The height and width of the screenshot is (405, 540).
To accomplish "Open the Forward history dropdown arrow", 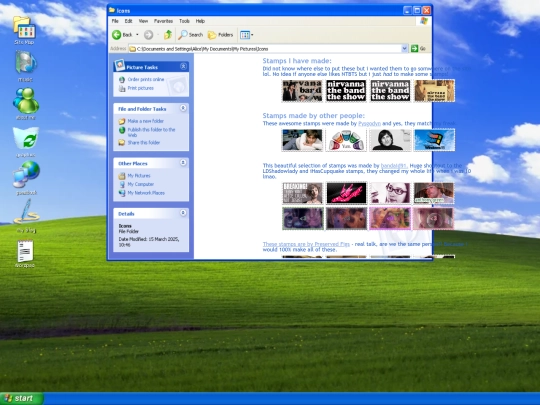I will coord(158,35).
